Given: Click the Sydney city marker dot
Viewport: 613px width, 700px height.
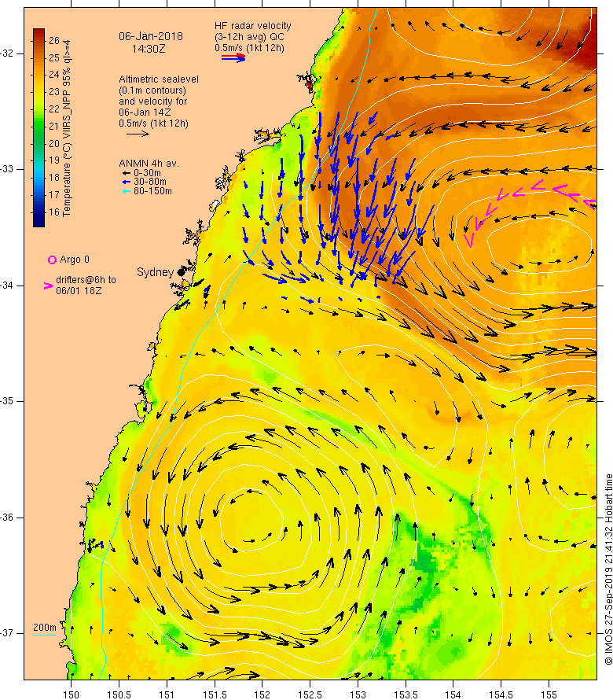Looking at the screenshot, I should coord(181,272).
